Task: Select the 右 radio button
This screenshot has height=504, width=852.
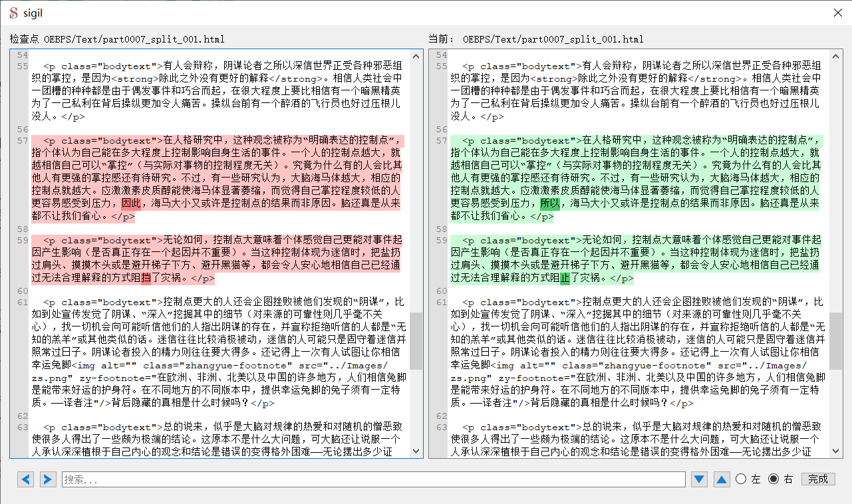Action: click(x=774, y=479)
